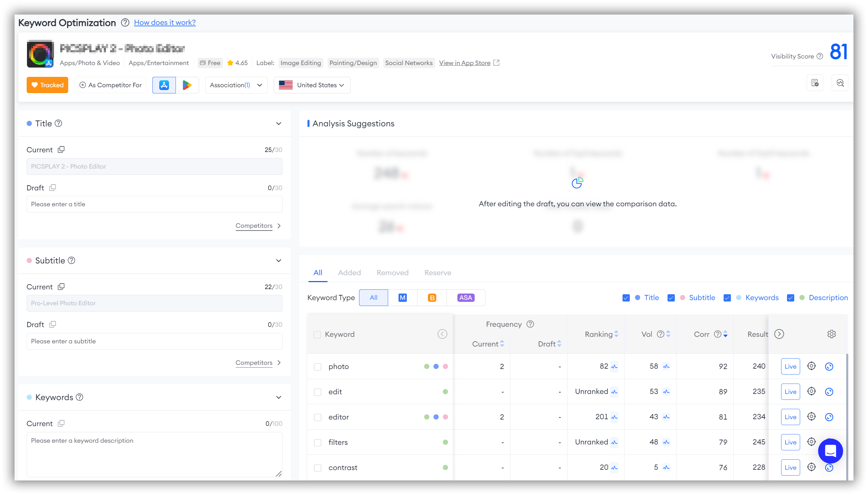
Task: Copy the draft subtitle text
Action: point(53,324)
